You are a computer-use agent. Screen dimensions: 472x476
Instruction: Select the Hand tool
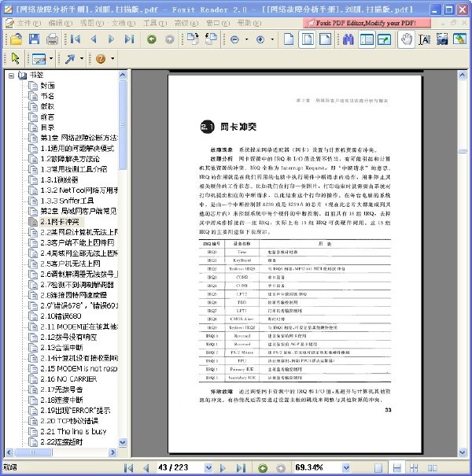(407, 39)
